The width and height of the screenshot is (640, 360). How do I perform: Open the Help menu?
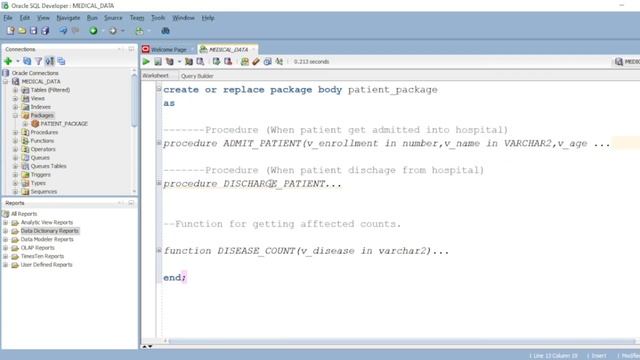tap(208, 18)
